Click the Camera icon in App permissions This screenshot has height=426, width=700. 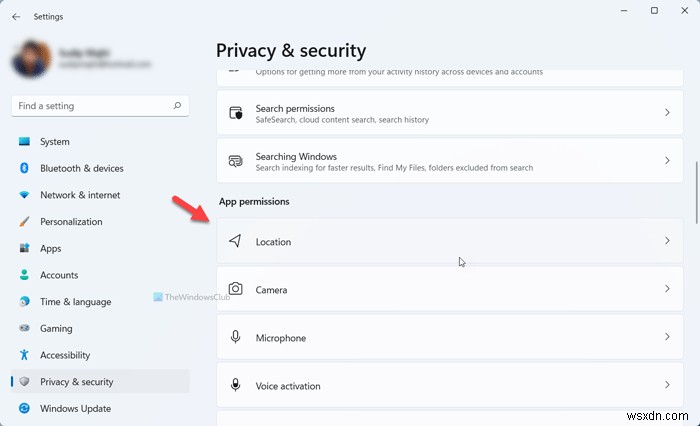[236, 289]
